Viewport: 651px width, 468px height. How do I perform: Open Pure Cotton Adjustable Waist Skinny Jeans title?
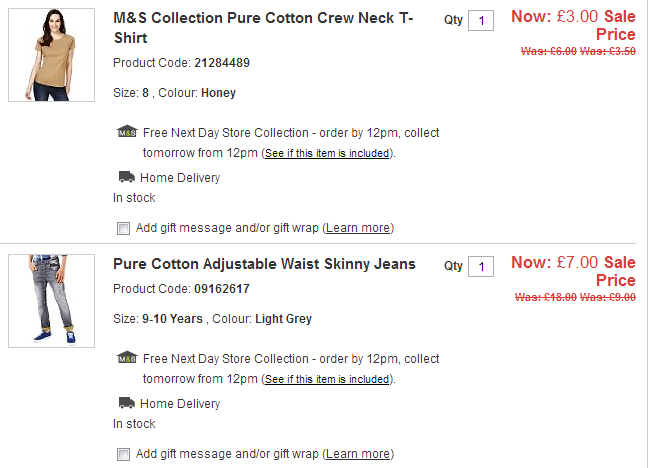pyautogui.click(x=264, y=264)
